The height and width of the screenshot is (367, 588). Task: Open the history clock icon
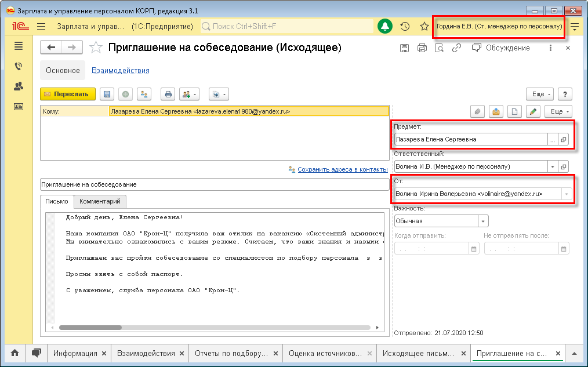pos(405,26)
